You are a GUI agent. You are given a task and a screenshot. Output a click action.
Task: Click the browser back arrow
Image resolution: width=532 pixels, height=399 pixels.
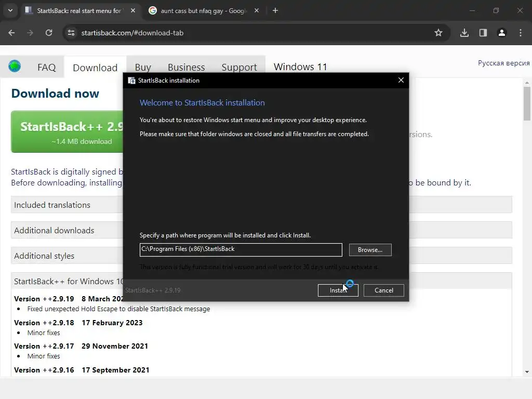[11, 33]
